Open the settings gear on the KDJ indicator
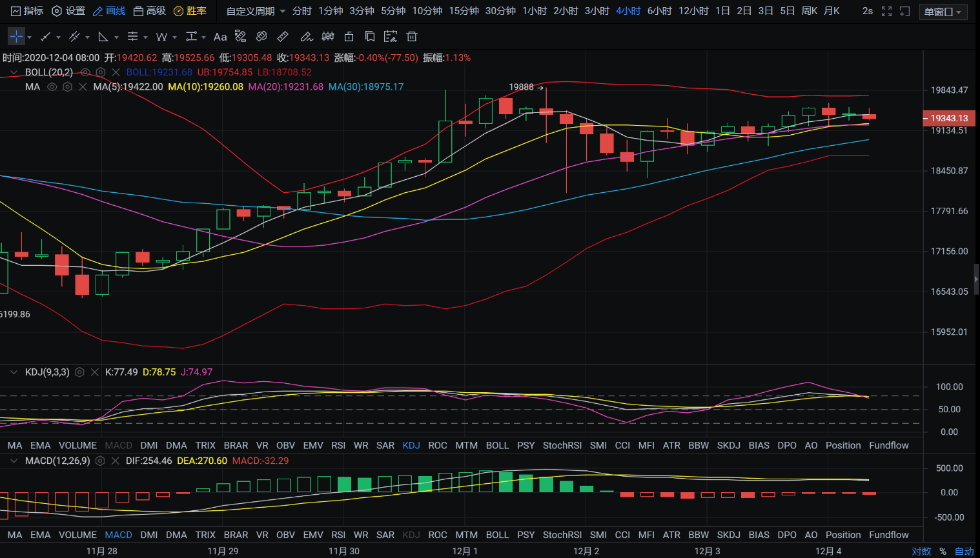This screenshot has width=980, height=558. pyautogui.click(x=79, y=372)
